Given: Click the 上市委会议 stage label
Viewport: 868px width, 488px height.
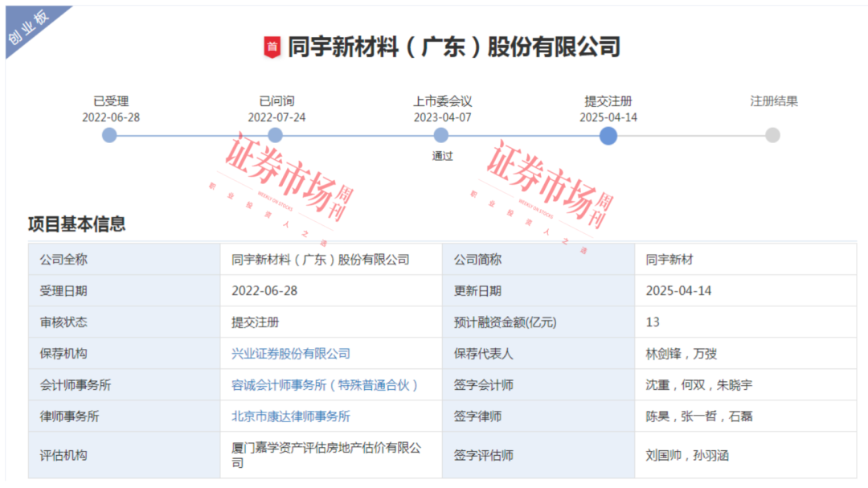Looking at the screenshot, I should click(x=442, y=101).
